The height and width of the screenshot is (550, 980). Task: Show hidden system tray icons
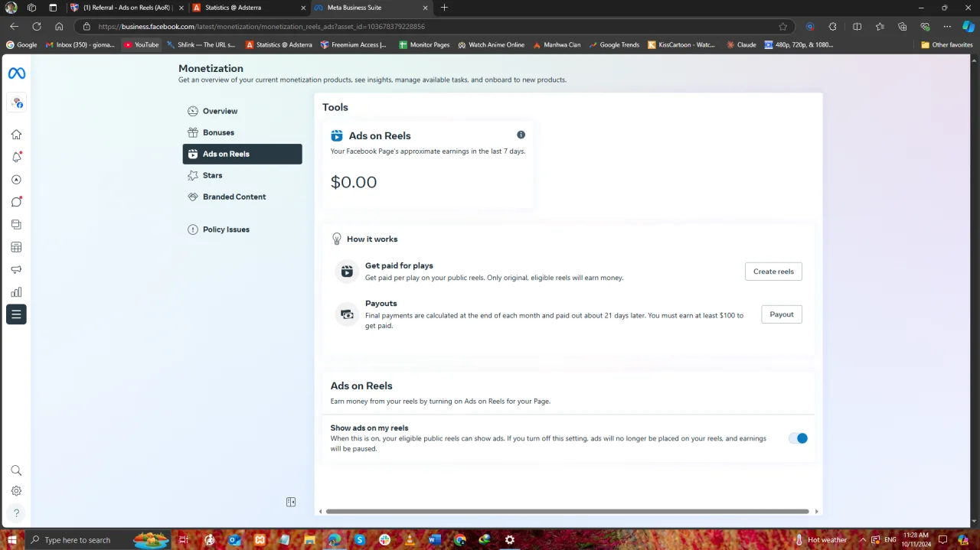[x=863, y=540]
